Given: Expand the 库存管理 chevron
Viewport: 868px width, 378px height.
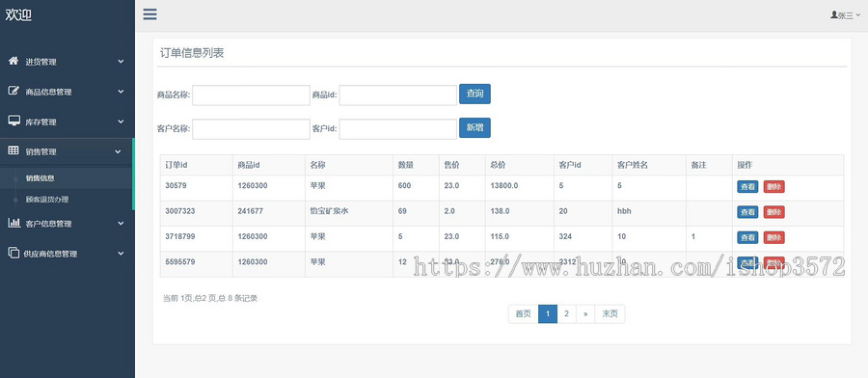Looking at the screenshot, I should tap(121, 121).
